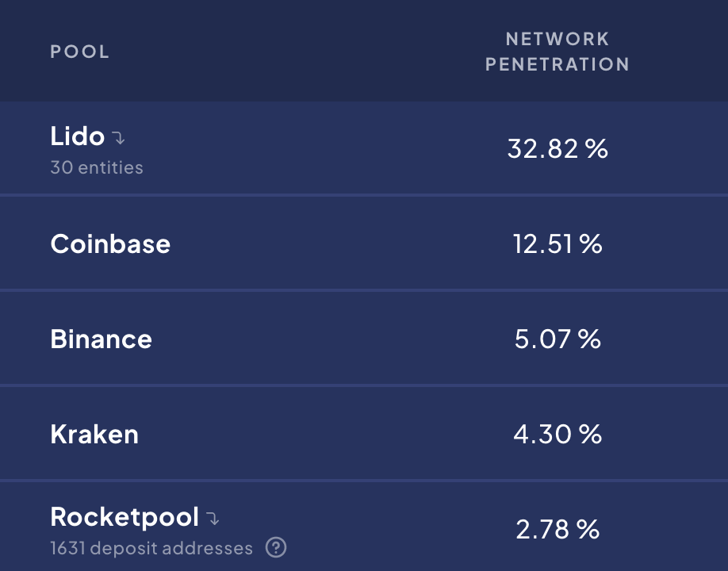This screenshot has height=571, width=728.
Task: Open the Kraken pool entry
Action: (94, 434)
